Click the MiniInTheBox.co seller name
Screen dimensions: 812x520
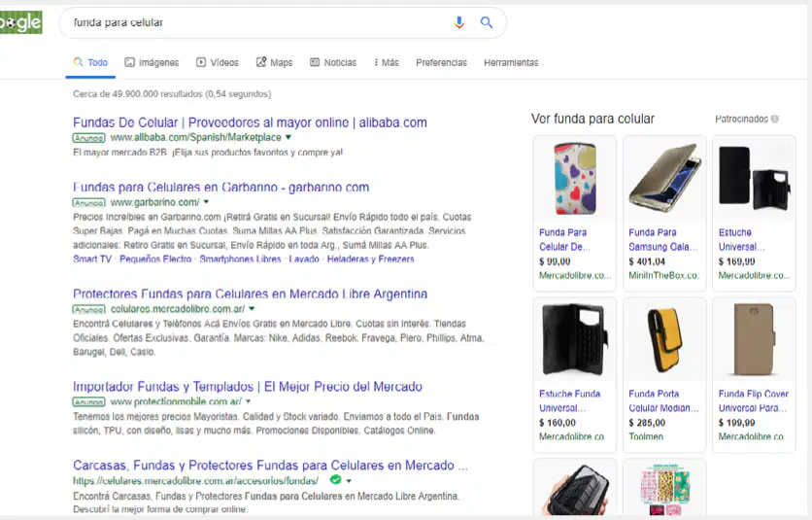pyautogui.click(x=664, y=276)
